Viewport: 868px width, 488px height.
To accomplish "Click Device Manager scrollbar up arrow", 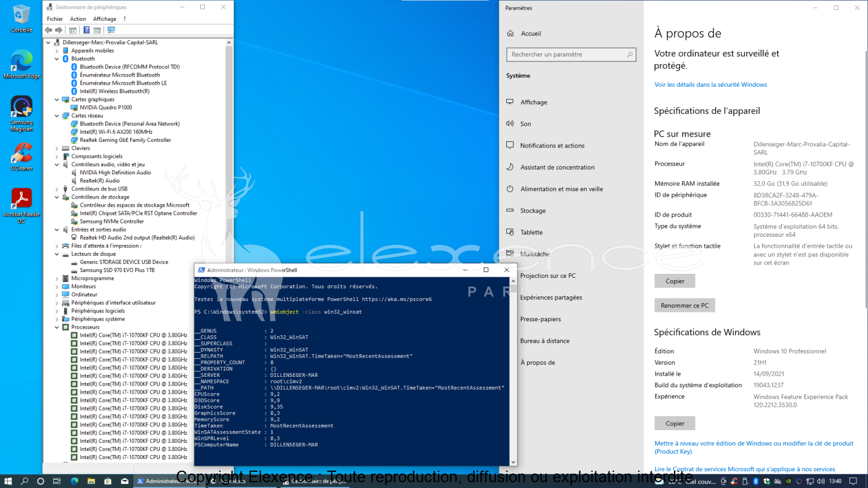I will (x=229, y=42).
